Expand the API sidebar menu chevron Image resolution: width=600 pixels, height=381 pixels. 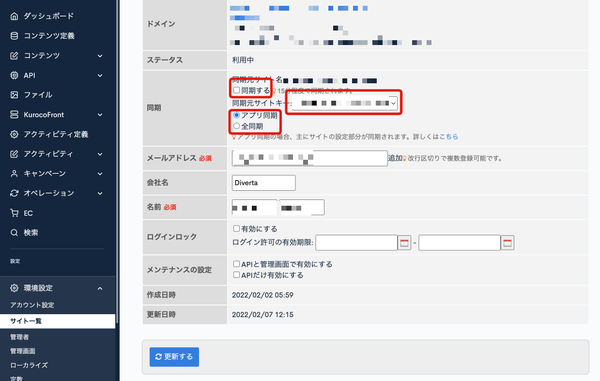[100, 75]
